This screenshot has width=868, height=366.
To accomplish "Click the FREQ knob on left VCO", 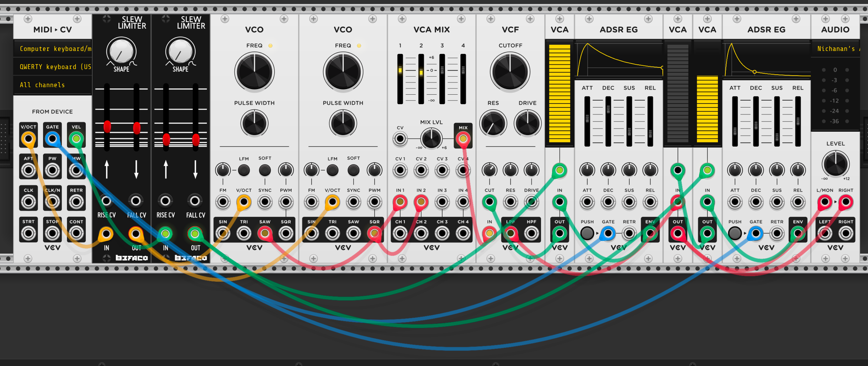I will 254,72.
